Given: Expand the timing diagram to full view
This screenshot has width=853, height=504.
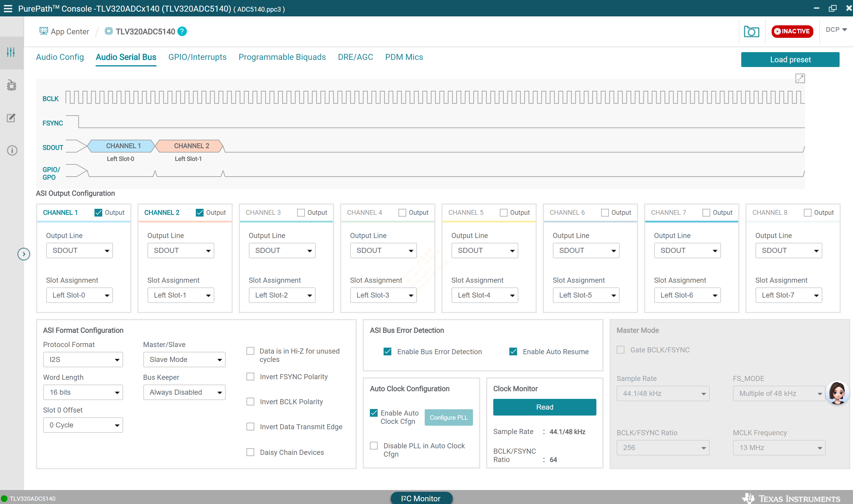Looking at the screenshot, I should 800,78.
